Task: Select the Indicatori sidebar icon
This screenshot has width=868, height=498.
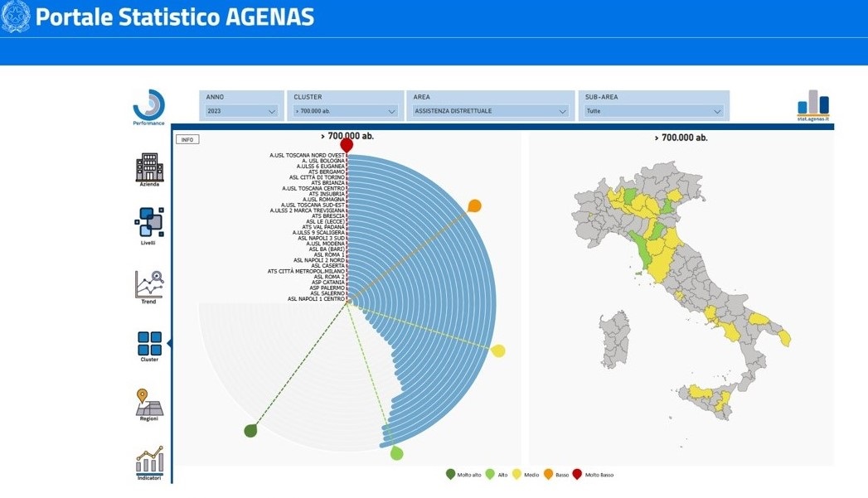Action: pyautogui.click(x=150, y=459)
